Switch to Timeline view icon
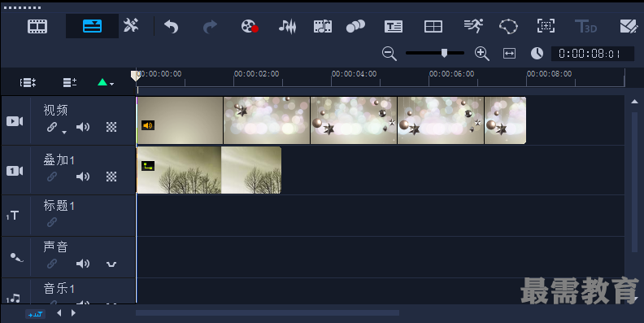The width and height of the screenshot is (644, 323). pyautogui.click(x=92, y=26)
